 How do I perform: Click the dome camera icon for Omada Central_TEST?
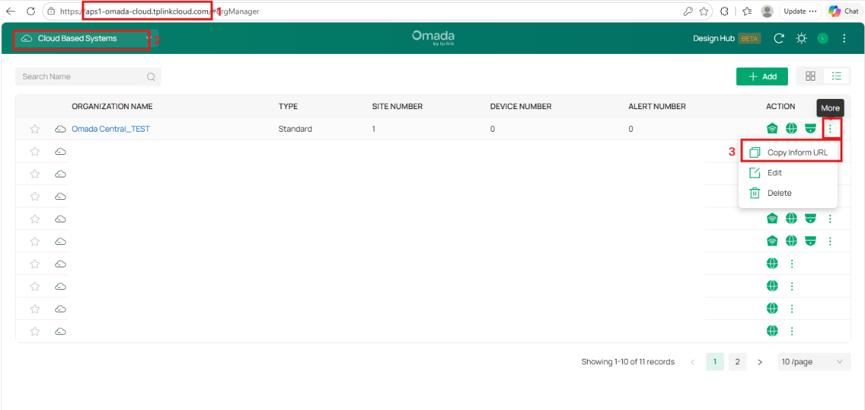[810, 129]
